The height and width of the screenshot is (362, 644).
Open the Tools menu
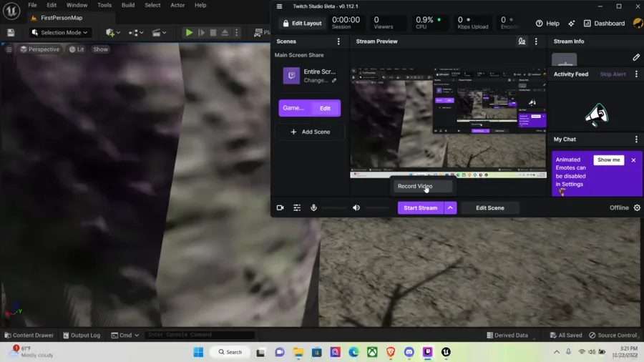click(x=104, y=5)
